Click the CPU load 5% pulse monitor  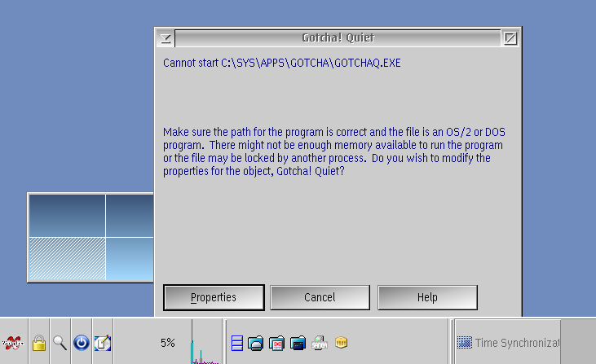168,341
